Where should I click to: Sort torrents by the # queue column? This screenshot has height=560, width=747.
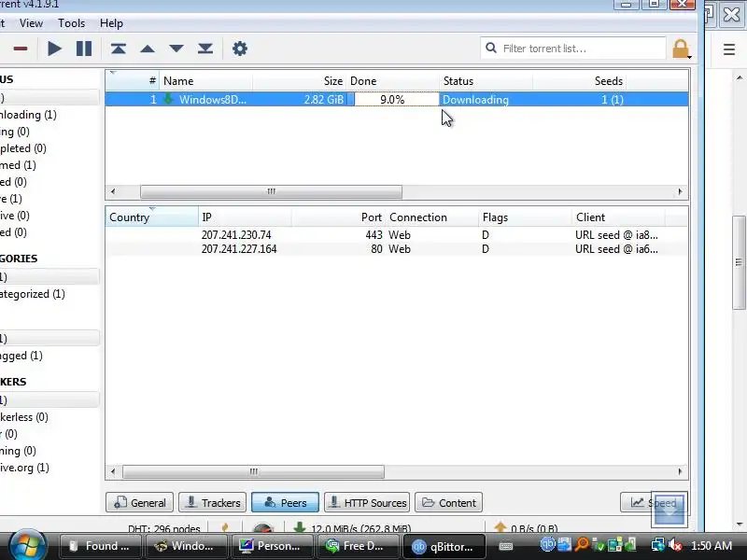point(133,81)
